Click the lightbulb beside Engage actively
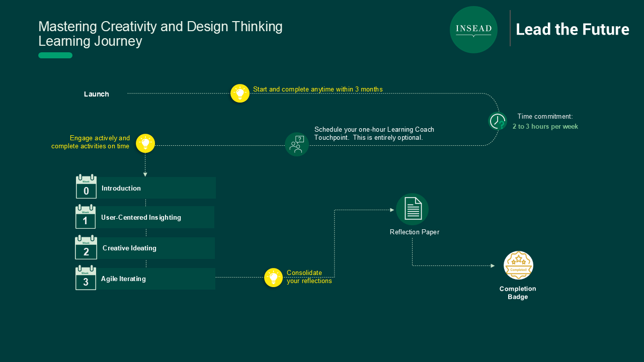644x362 pixels. click(x=145, y=143)
